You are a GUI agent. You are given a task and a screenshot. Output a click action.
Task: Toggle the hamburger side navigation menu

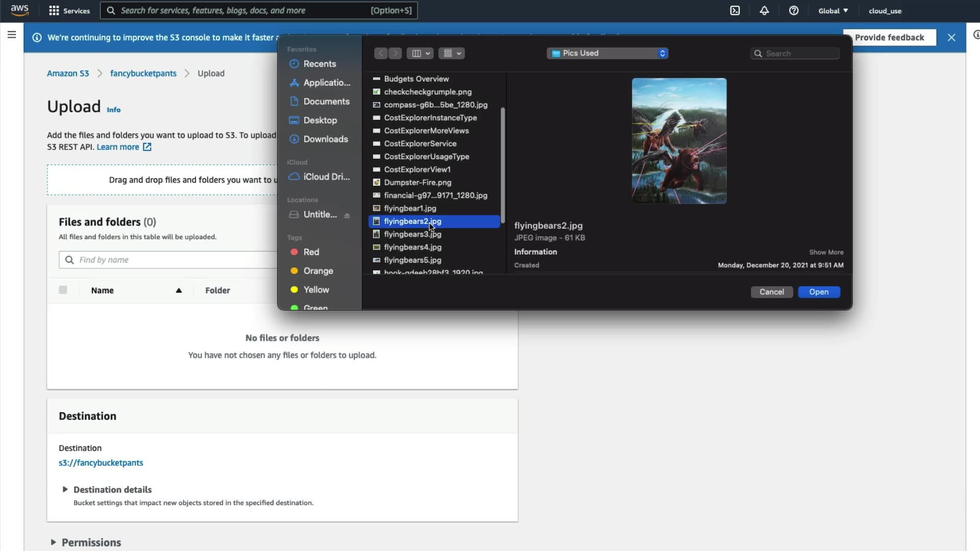click(x=12, y=35)
